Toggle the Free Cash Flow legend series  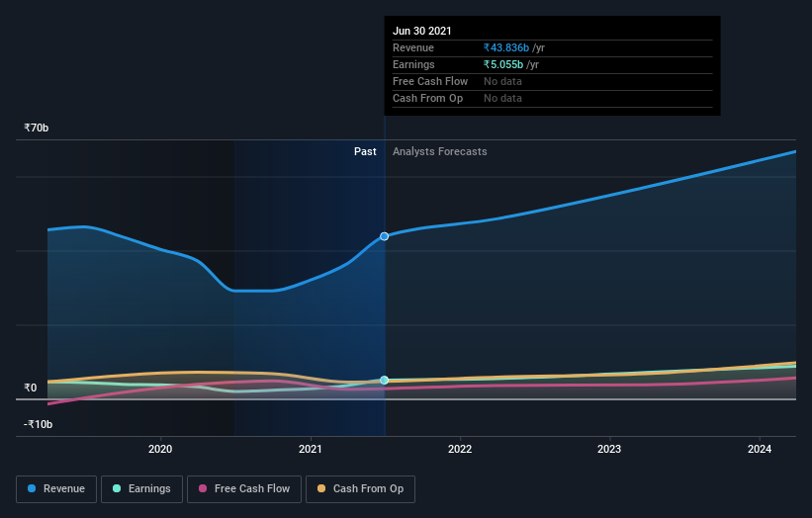point(244,489)
